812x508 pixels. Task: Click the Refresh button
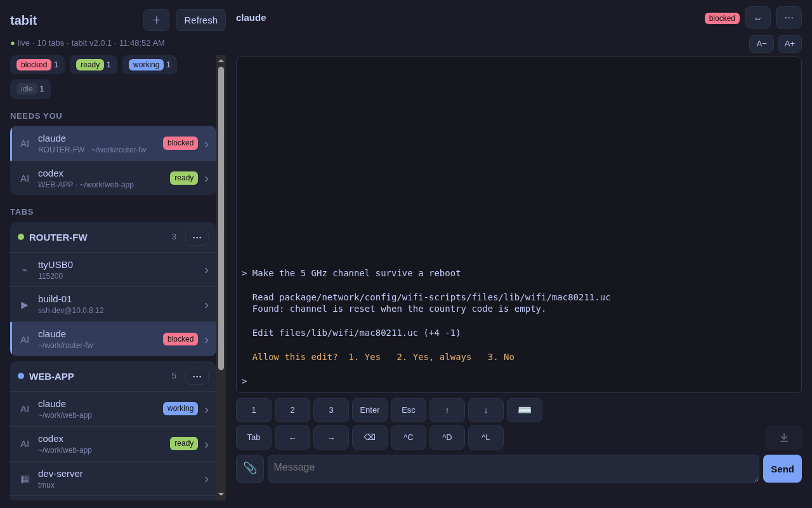tap(200, 20)
